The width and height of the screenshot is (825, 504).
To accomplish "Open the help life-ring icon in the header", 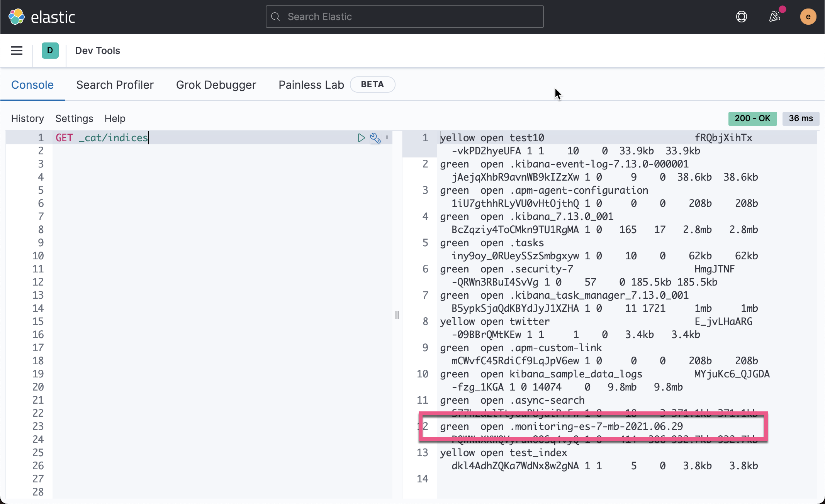I will 741,17.
